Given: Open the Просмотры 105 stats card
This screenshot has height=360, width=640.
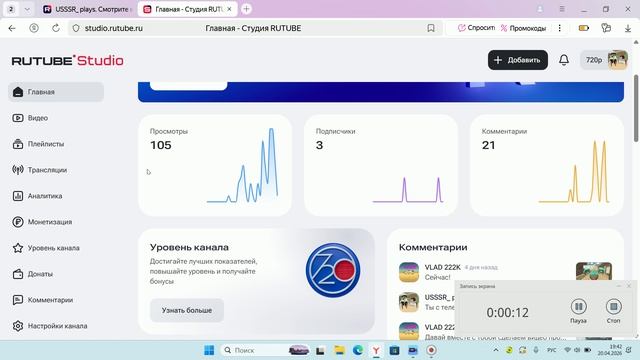Looking at the screenshot, I should 215,165.
